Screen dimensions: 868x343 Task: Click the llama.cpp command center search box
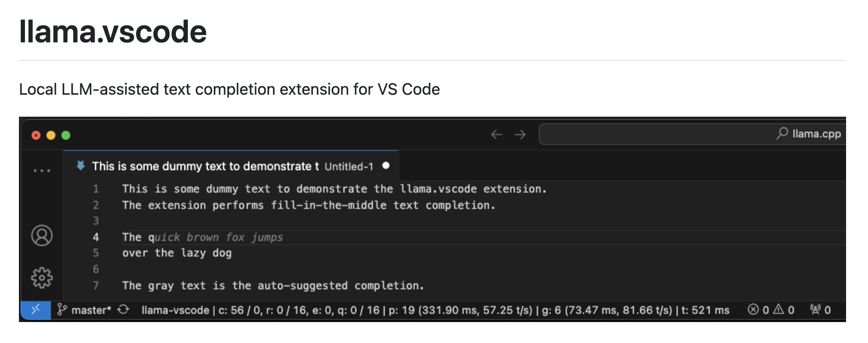(x=693, y=134)
